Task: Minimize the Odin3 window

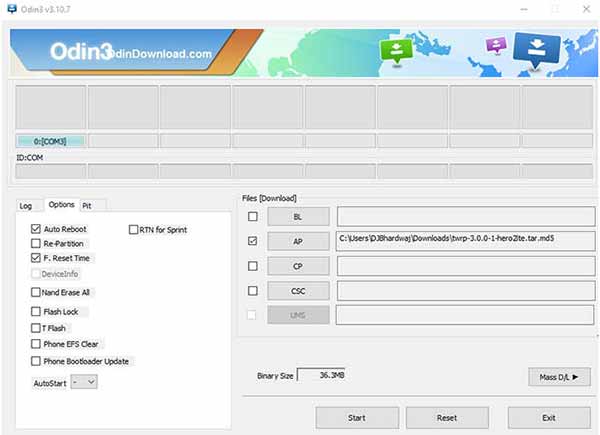Action: [x=524, y=9]
